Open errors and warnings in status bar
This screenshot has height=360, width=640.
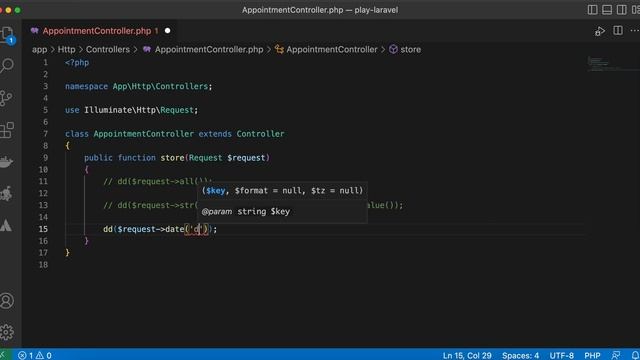click(x=35, y=355)
